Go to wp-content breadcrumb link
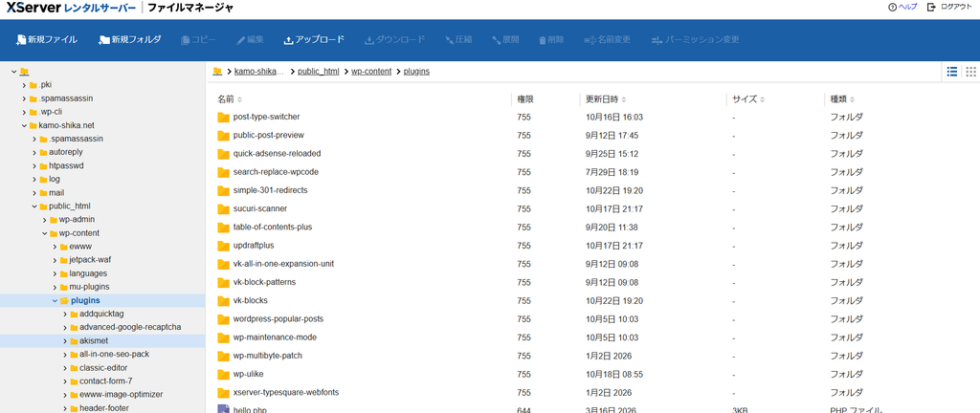This screenshot has width=980, height=413. pos(371,71)
